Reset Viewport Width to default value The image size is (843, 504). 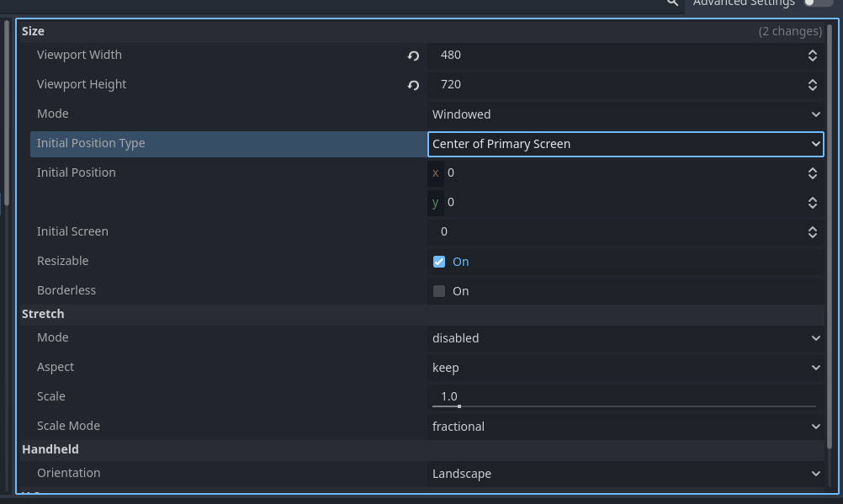pyautogui.click(x=413, y=56)
